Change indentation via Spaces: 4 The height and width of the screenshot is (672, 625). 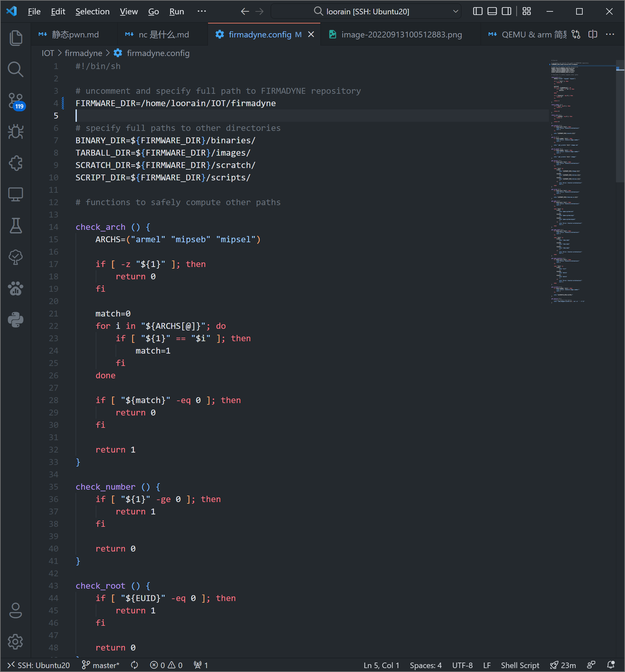tap(425, 665)
